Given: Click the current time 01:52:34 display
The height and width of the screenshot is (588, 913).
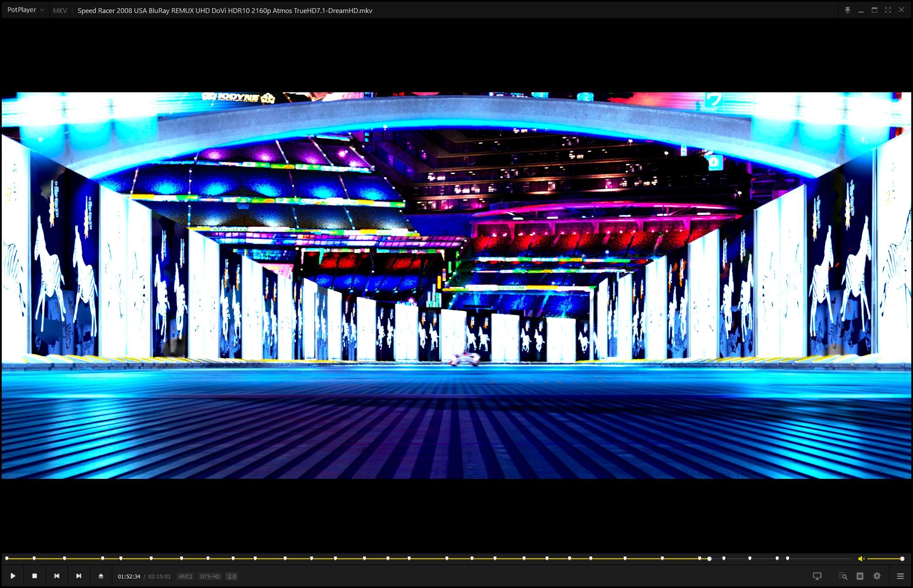Looking at the screenshot, I should pos(129,576).
